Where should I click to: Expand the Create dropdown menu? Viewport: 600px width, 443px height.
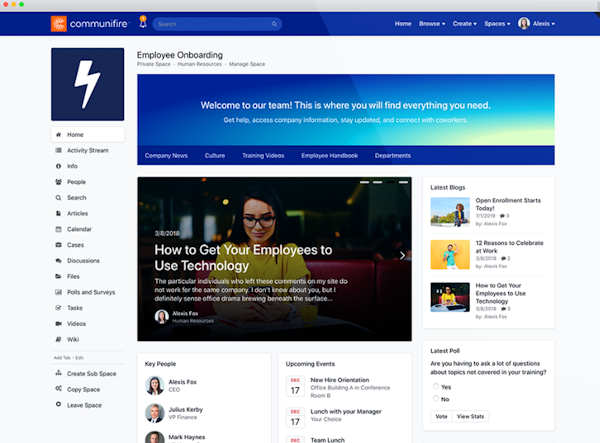(465, 23)
